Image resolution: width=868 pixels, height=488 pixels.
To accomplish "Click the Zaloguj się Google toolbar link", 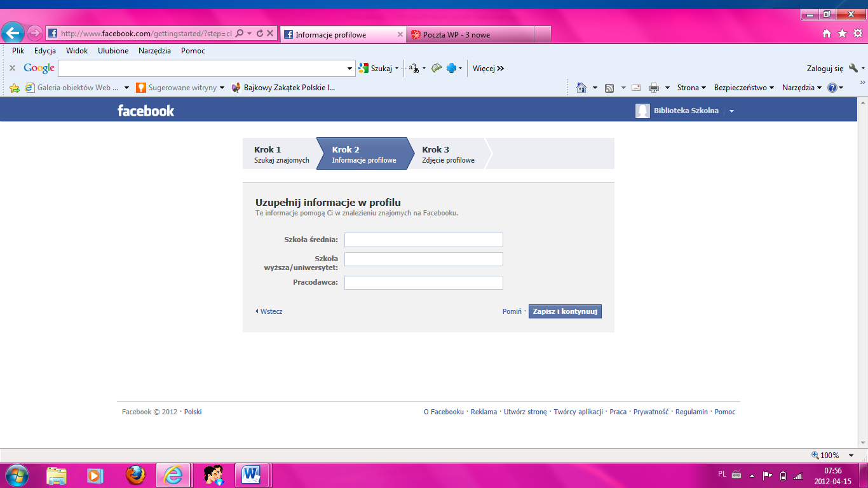I will tap(825, 68).
